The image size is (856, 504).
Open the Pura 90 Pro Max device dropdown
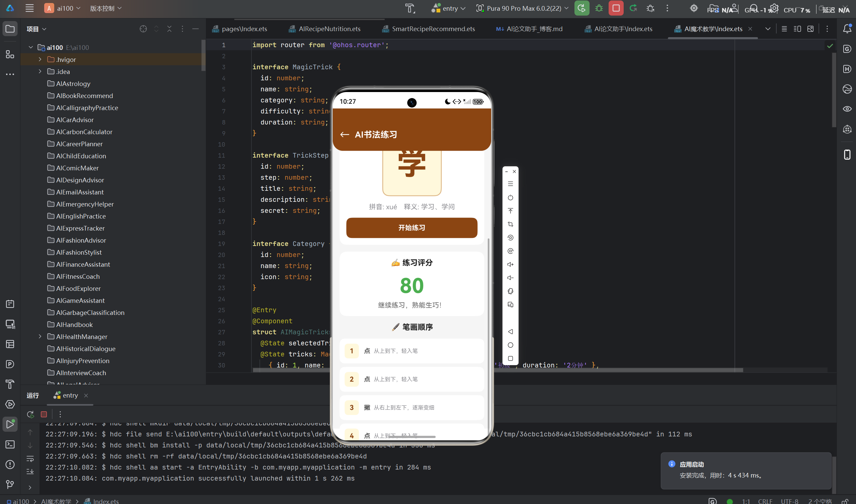523,8
